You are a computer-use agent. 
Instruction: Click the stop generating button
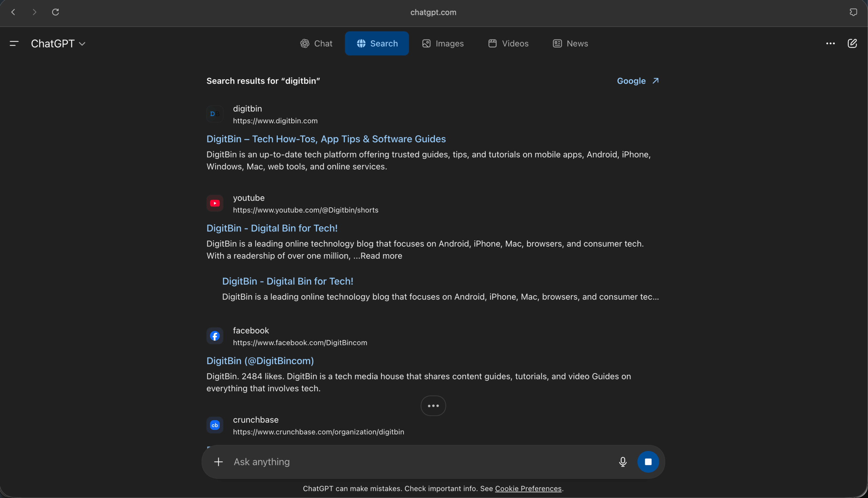(x=649, y=462)
